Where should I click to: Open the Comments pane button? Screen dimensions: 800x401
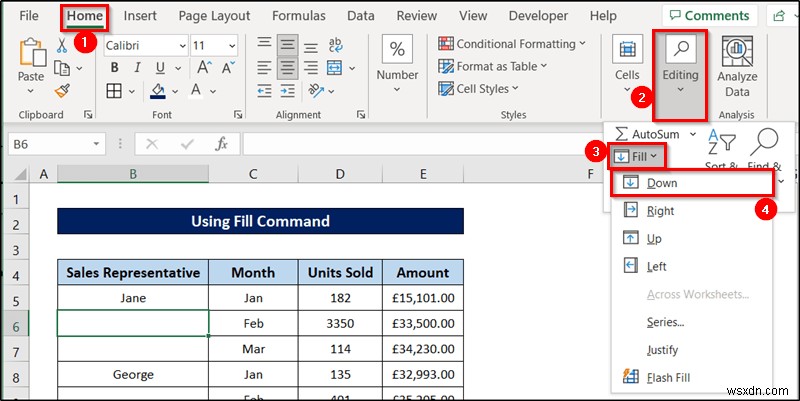pos(709,16)
